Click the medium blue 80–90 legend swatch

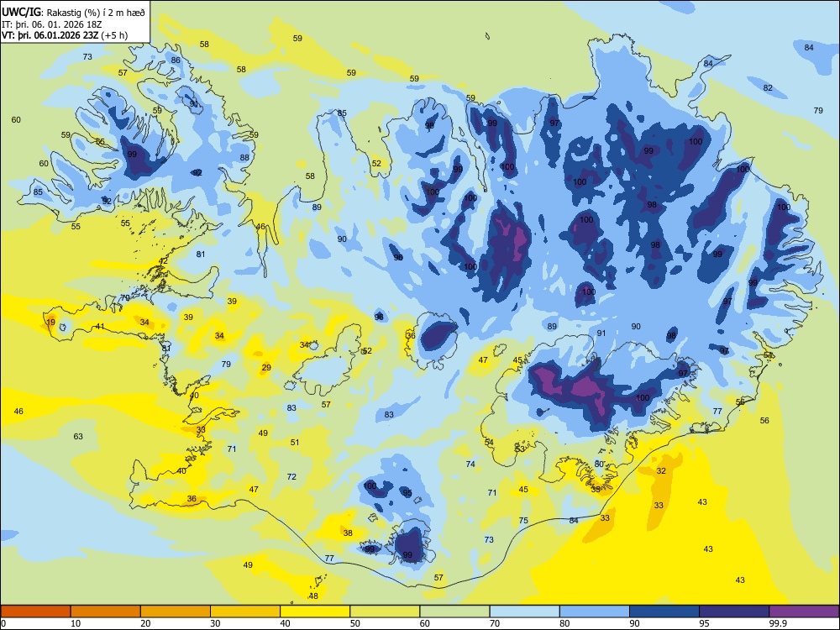[595, 612]
